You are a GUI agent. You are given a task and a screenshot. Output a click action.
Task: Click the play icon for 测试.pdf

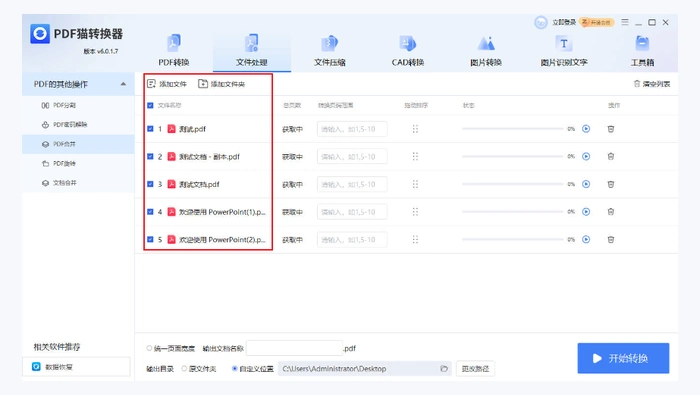(586, 129)
